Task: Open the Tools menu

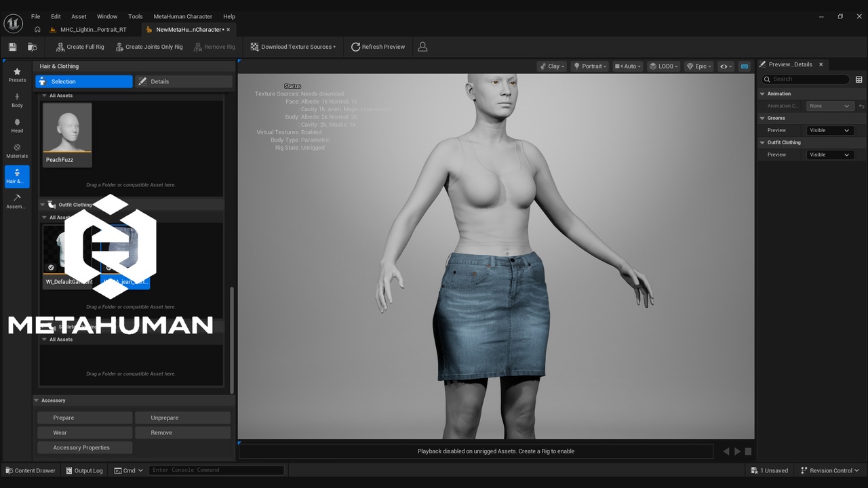Action: (136, 16)
